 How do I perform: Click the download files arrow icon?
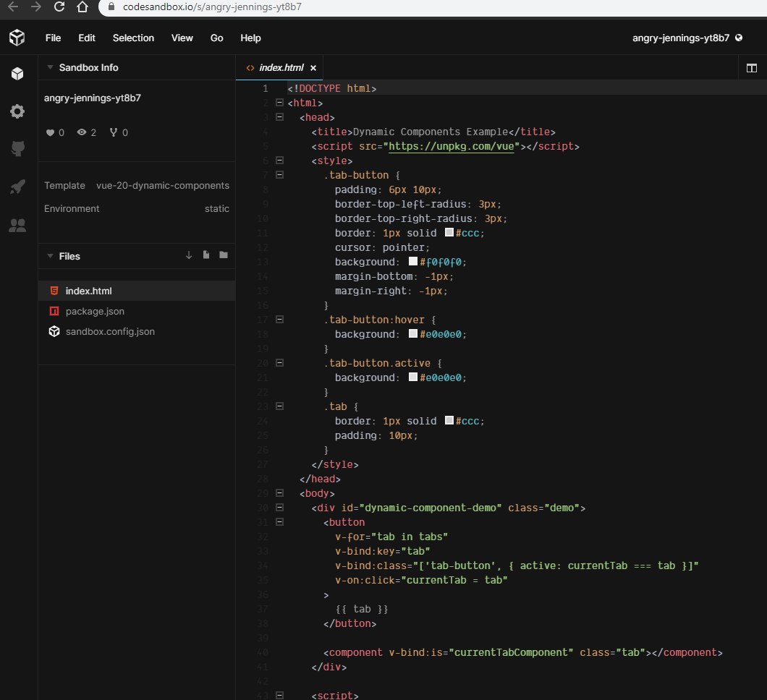tap(189, 255)
